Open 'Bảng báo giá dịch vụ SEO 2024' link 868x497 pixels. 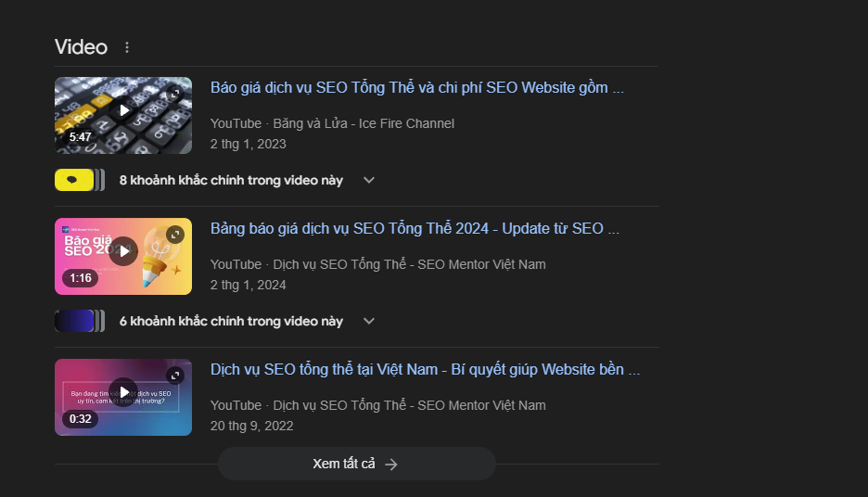[x=415, y=229]
